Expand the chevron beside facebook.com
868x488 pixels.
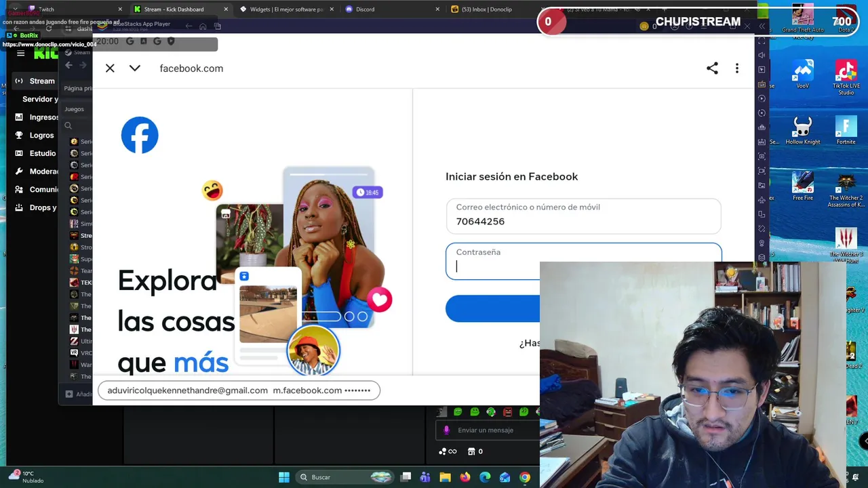[x=134, y=68]
